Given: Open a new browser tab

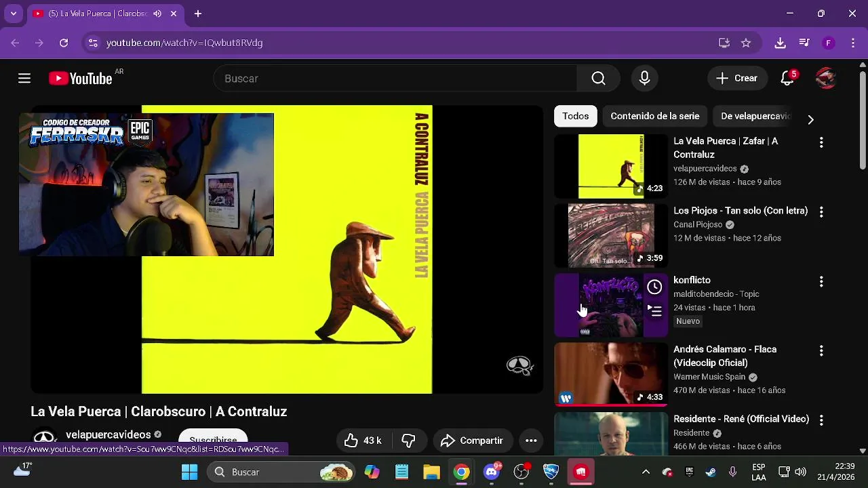Looking at the screenshot, I should (198, 14).
